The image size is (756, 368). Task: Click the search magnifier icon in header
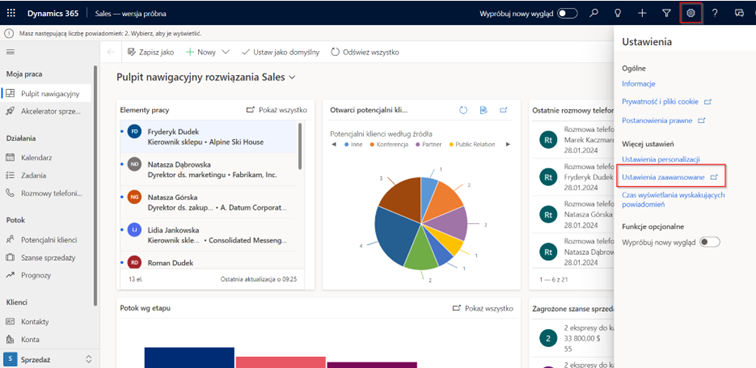pos(594,14)
